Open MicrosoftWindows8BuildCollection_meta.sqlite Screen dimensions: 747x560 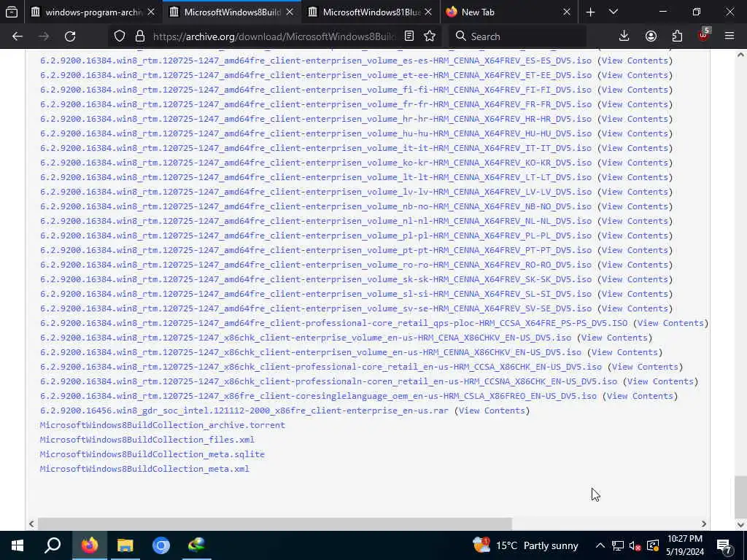click(152, 454)
